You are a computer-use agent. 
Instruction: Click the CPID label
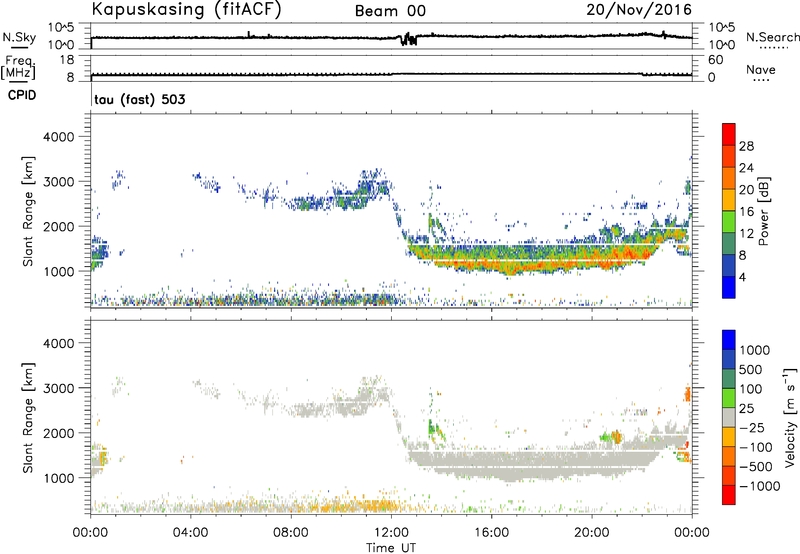click(22, 95)
